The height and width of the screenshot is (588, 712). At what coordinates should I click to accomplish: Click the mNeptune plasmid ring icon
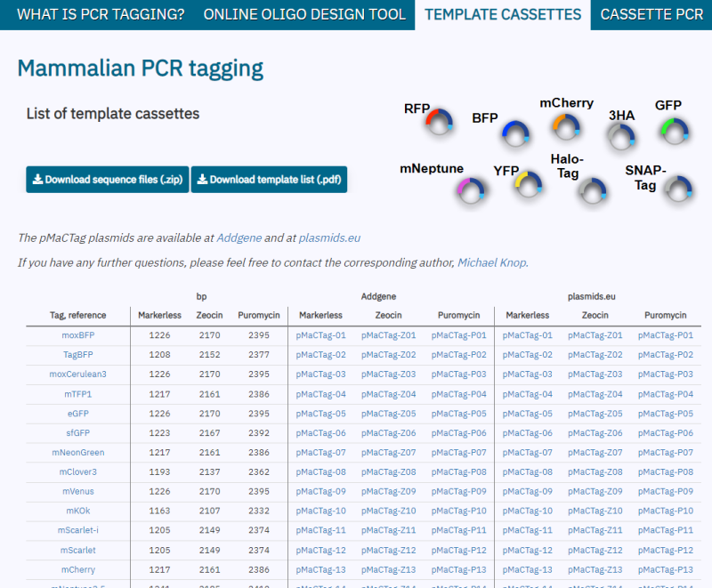(471, 190)
